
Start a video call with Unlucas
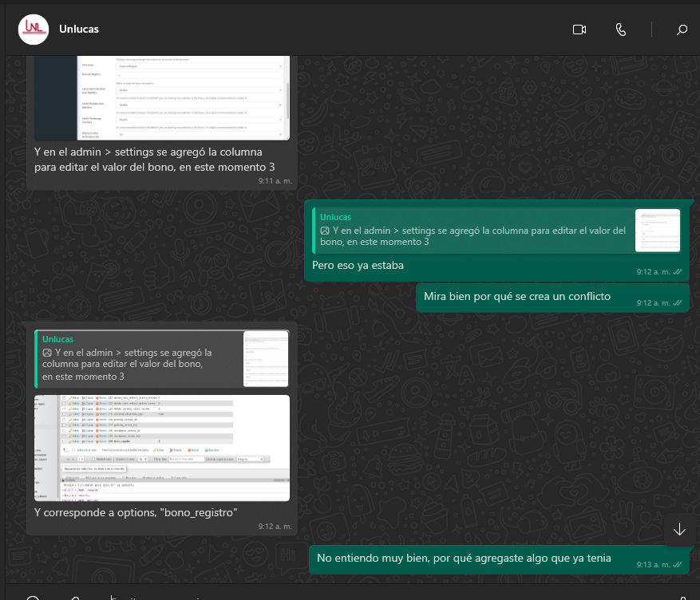pyautogui.click(x=579, y=30)
